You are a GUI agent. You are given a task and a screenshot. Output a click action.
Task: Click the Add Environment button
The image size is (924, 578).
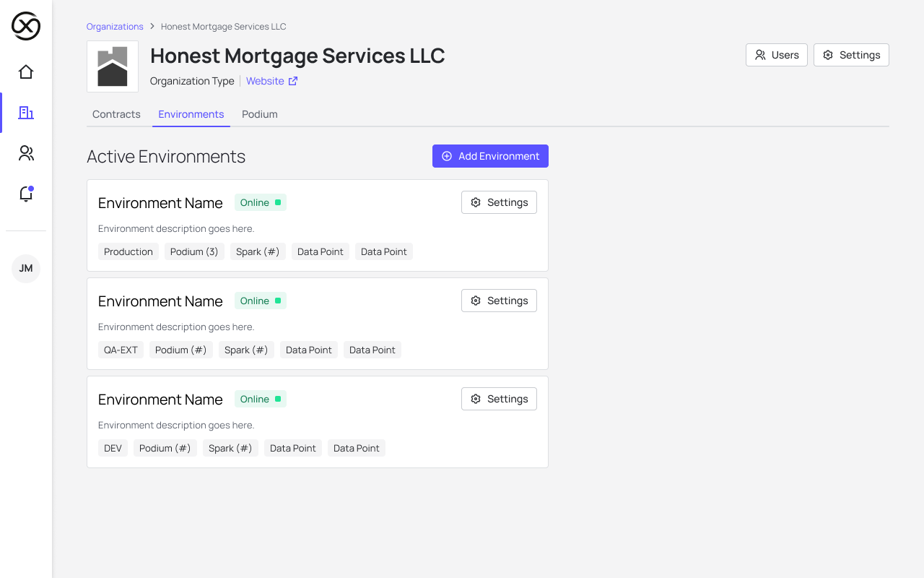click(x=490, y=156)
